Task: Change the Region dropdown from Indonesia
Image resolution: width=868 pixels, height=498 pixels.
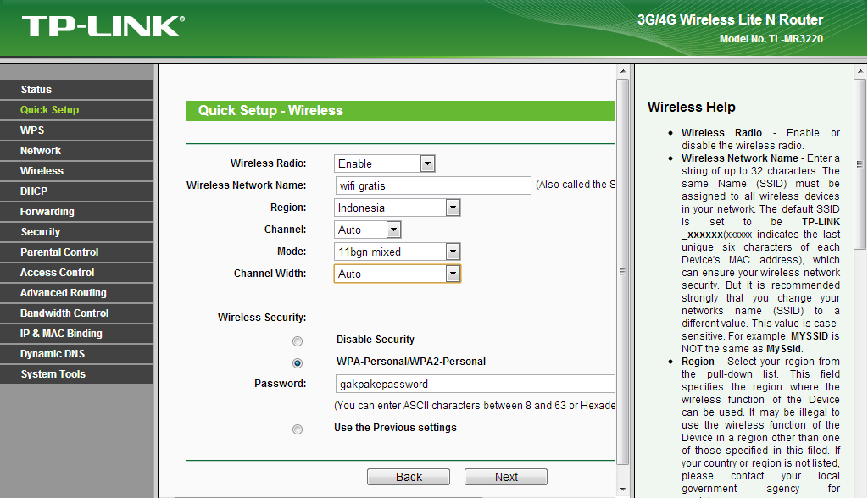Action: [x=453, y=207]
